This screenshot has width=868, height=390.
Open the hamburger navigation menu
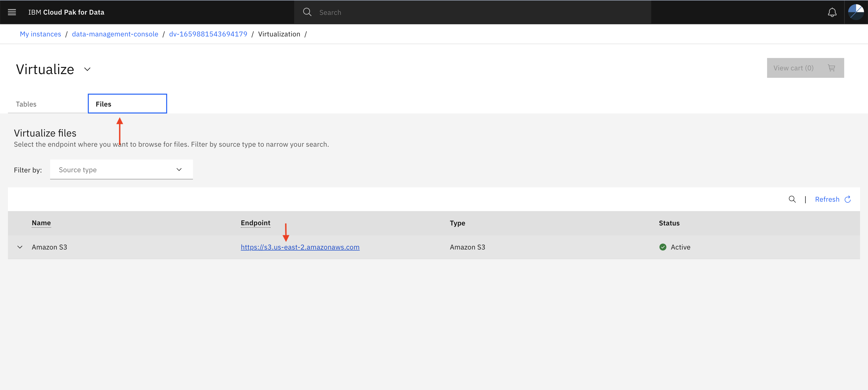pos(12,12)
